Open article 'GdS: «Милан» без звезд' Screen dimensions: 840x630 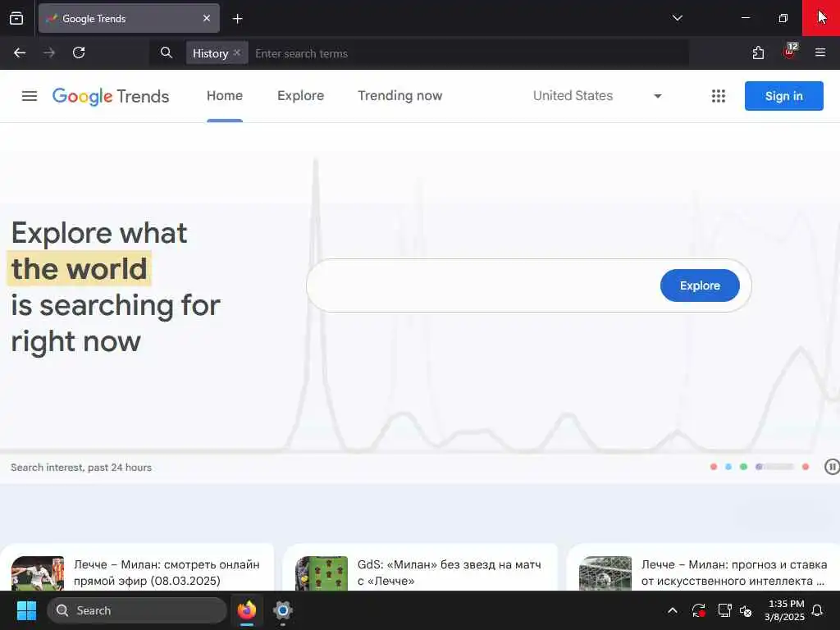tap(449, 573)
